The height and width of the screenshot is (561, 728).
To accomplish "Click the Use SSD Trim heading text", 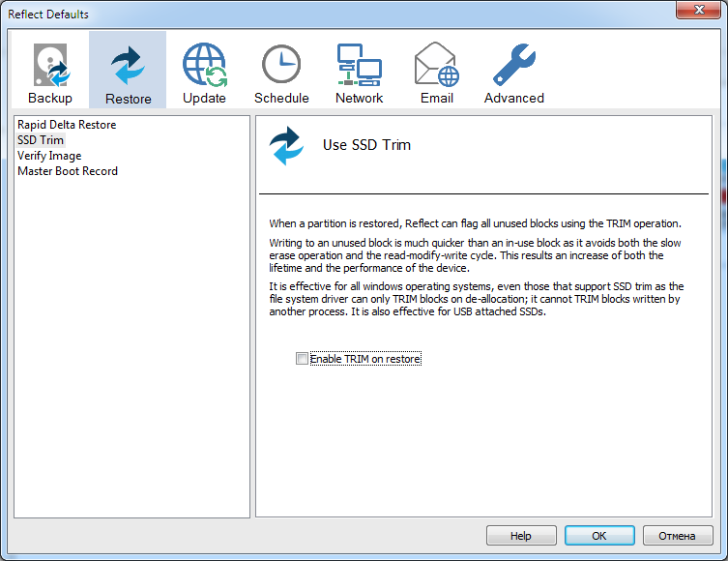I will [x=366, y=145].
